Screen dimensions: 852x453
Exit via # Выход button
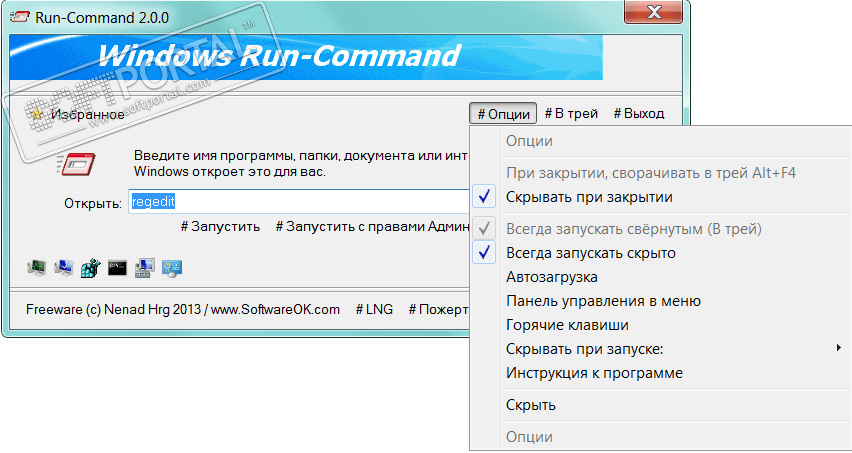coord(639,114)
